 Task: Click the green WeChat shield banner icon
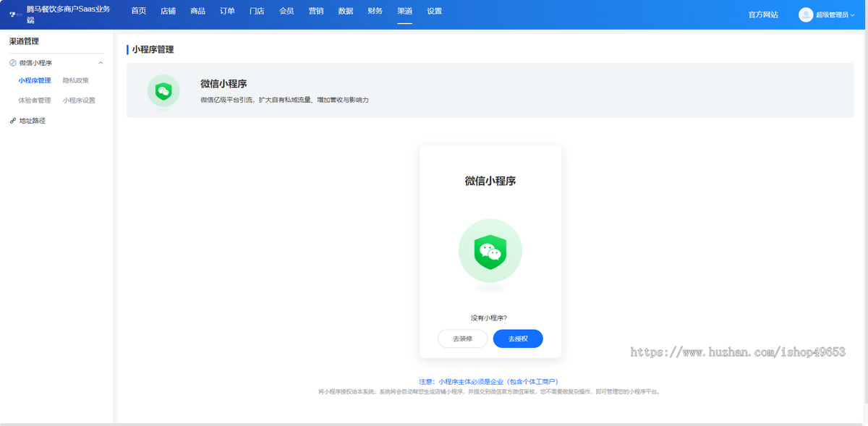163,91
